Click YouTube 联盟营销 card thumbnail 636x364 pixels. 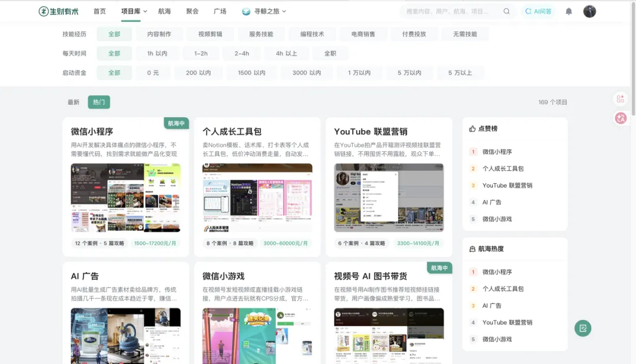[389, 198]
